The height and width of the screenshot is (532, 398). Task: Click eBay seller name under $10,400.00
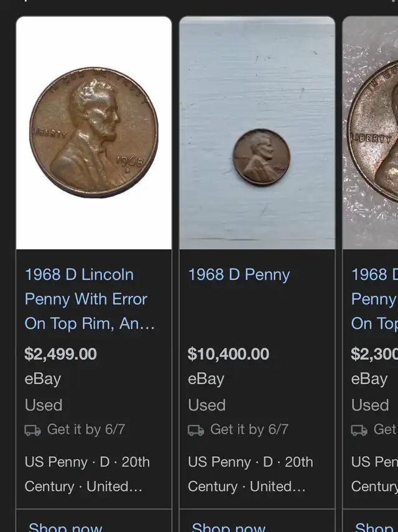click(x=206, y=379)
